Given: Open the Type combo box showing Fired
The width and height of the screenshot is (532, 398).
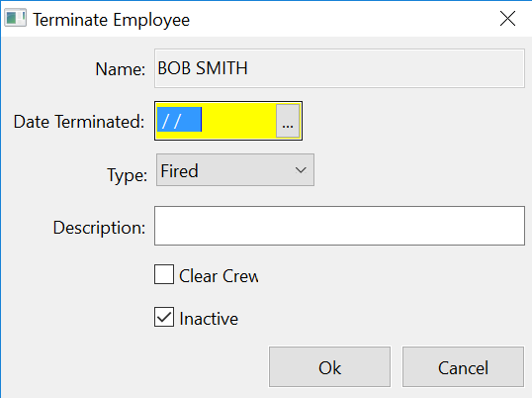Looking at the screenshot, I should 235,170.
